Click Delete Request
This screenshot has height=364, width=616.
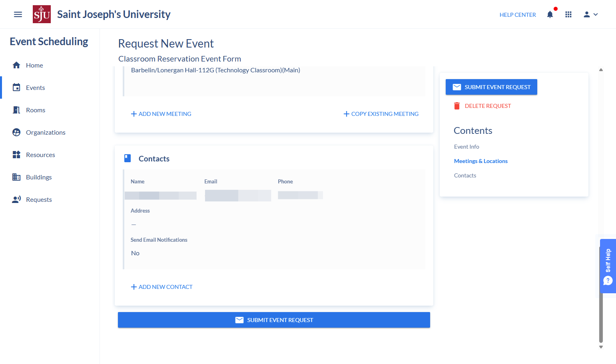[x=482, y=106]
